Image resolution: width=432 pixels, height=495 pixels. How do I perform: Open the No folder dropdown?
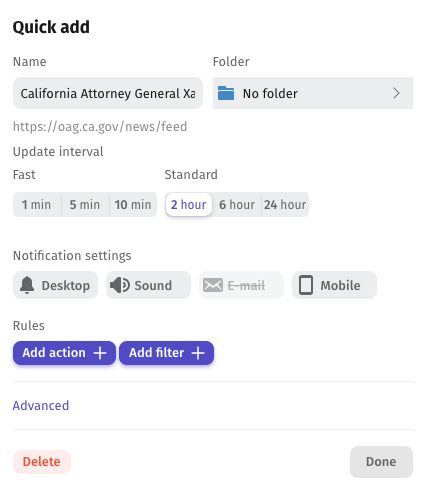click(x=313, y=93)
